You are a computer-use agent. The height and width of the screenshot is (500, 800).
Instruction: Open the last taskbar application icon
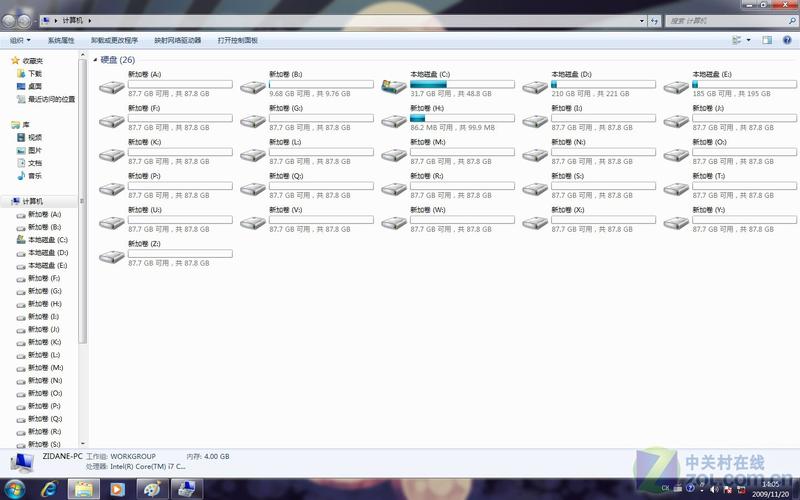[x=186, y=490]
